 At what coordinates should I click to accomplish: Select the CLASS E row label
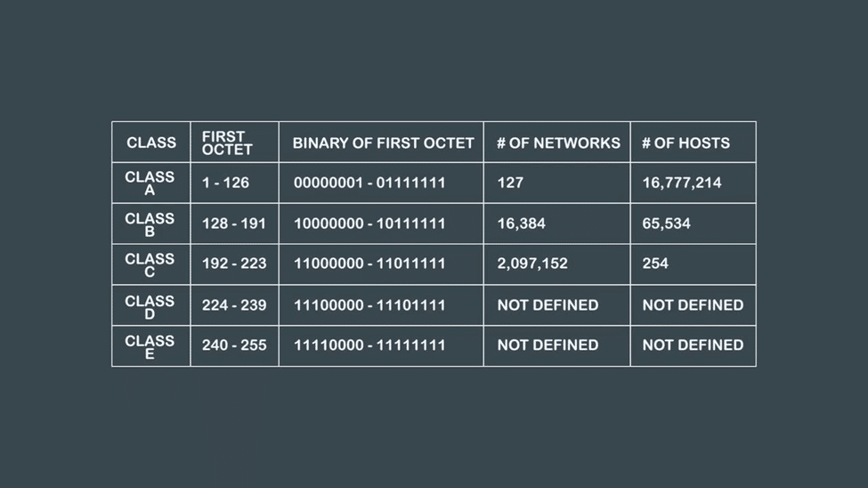[150, 346]
